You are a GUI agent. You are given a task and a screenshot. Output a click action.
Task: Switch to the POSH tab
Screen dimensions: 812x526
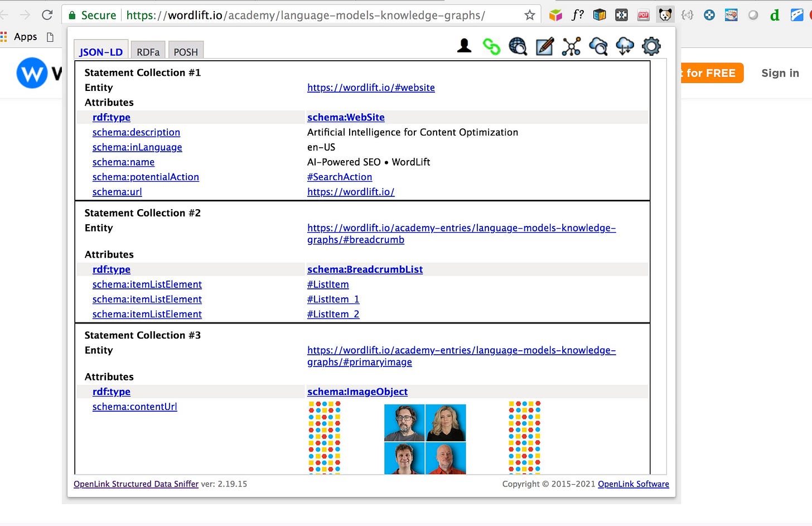click(186, 51)
